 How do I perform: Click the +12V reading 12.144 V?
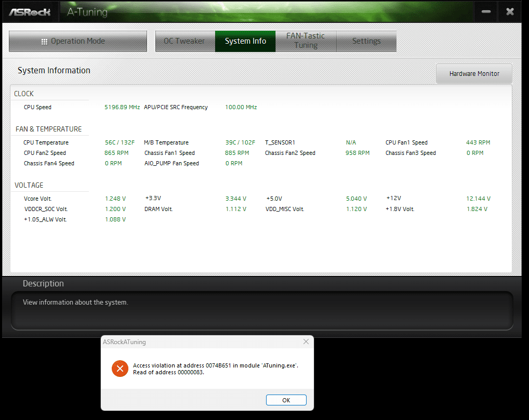pyautogui.click(x=479, y=199)
